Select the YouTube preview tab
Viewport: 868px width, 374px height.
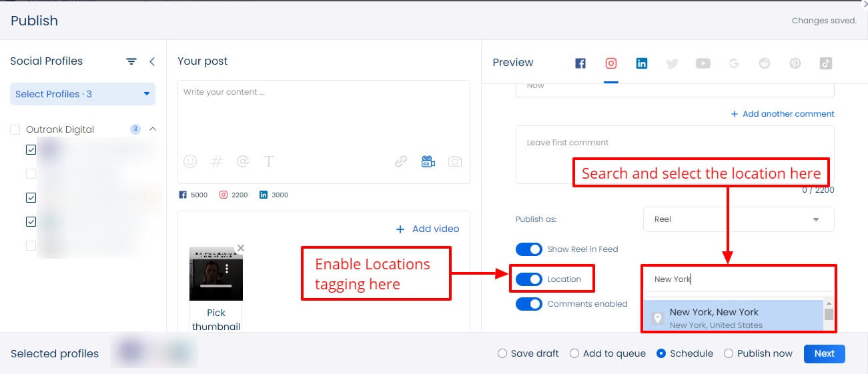click(x=703, y=63)
